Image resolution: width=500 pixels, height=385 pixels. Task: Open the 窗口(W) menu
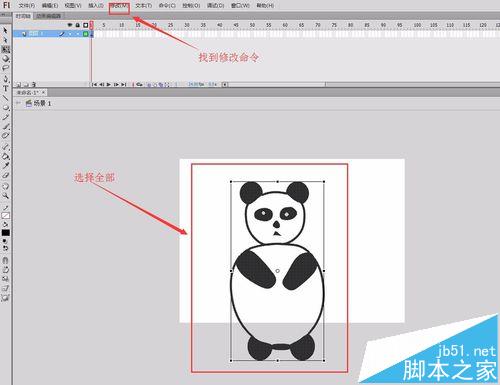pyautogui.click(x=240, y=6)
